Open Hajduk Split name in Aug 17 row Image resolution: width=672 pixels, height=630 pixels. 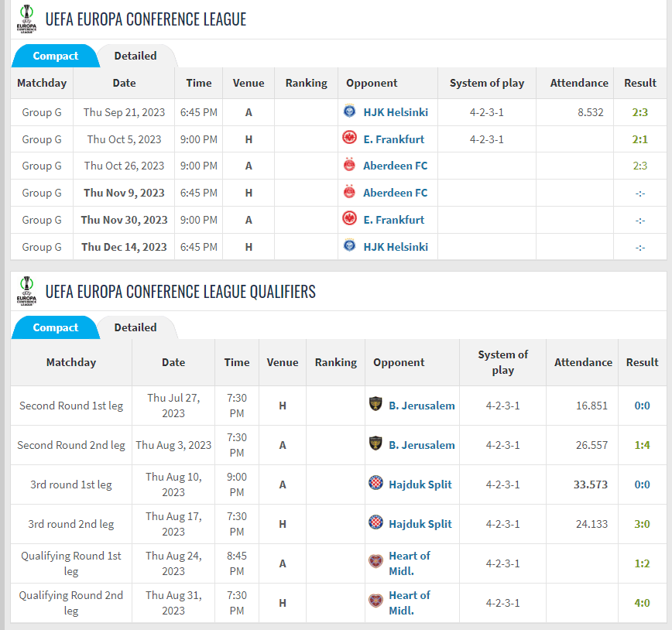[x=420, y=524]
